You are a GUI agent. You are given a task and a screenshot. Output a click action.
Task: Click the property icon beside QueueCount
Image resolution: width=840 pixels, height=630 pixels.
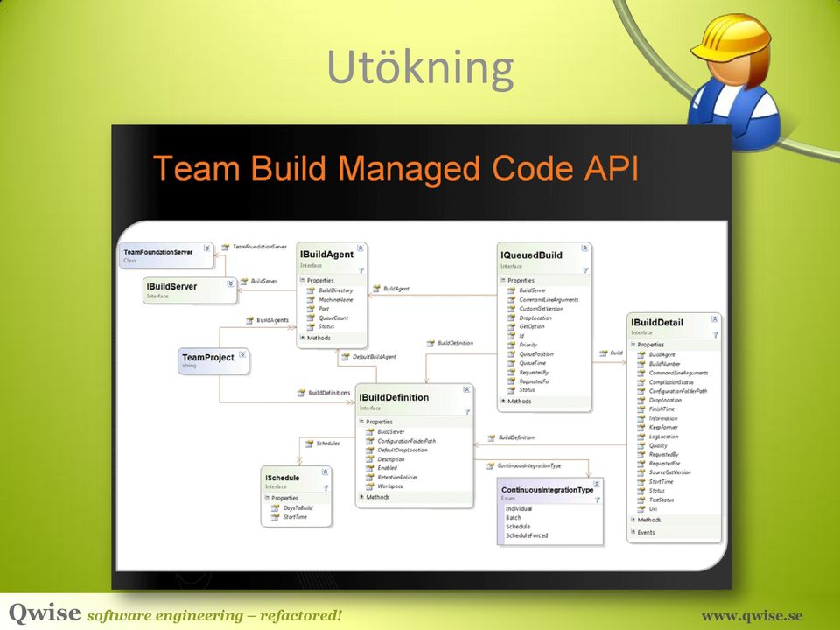pyautogui.click(x=310, y=318)
